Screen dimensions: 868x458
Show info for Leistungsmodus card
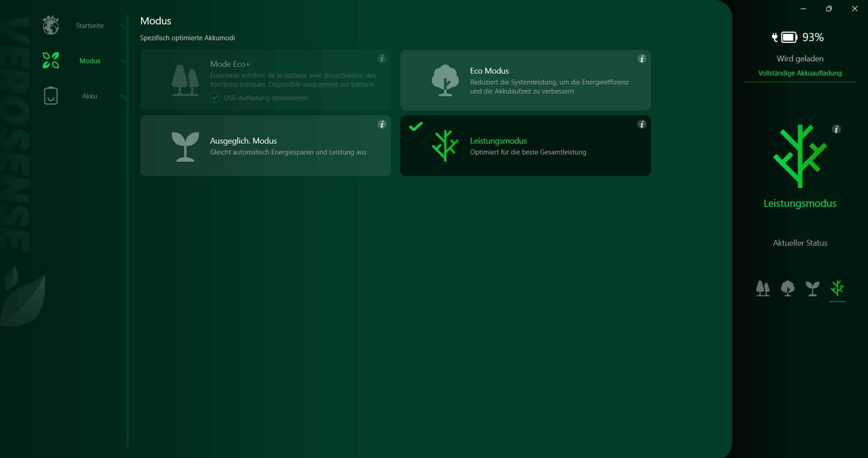(642, 124)
